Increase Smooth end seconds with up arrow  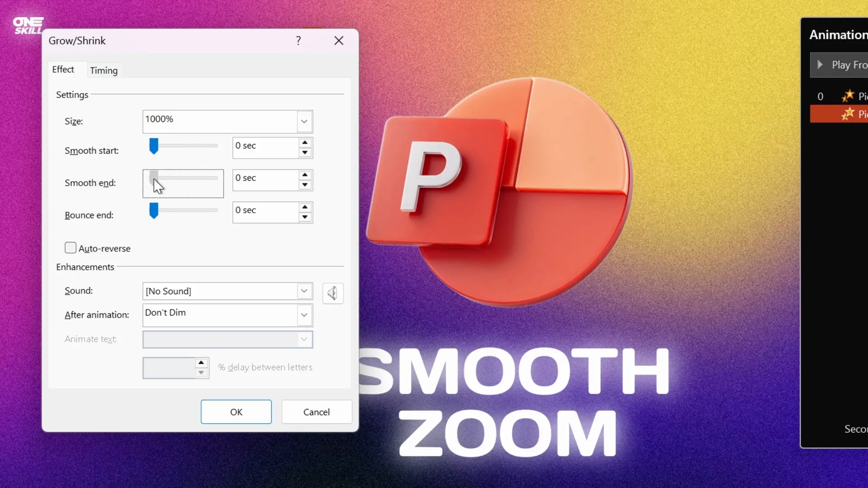(305, 175)
